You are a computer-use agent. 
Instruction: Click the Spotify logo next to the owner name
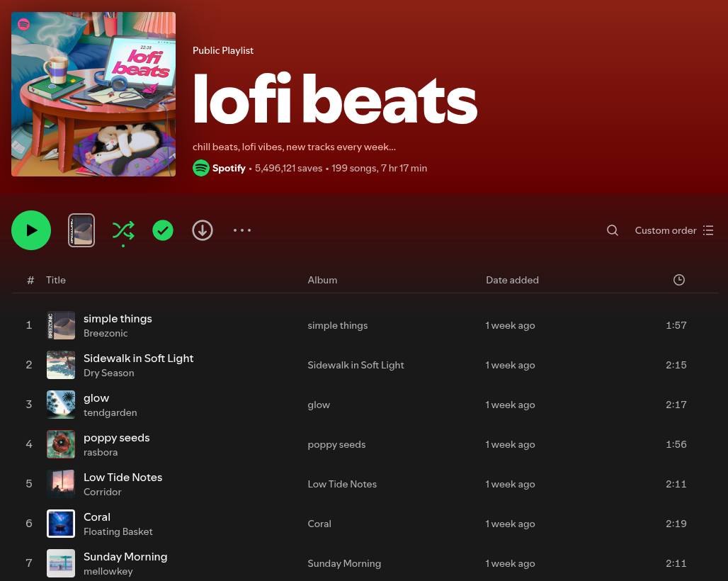(201, 168)
